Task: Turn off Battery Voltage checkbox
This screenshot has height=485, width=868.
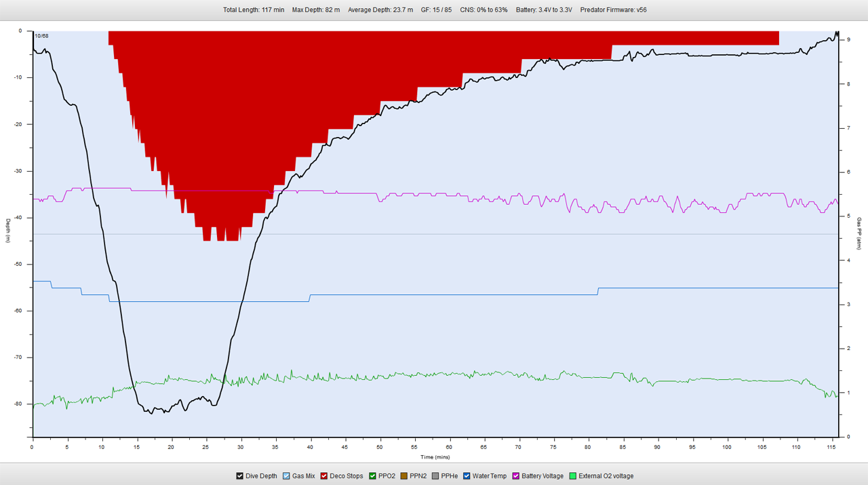Action: 515,476
